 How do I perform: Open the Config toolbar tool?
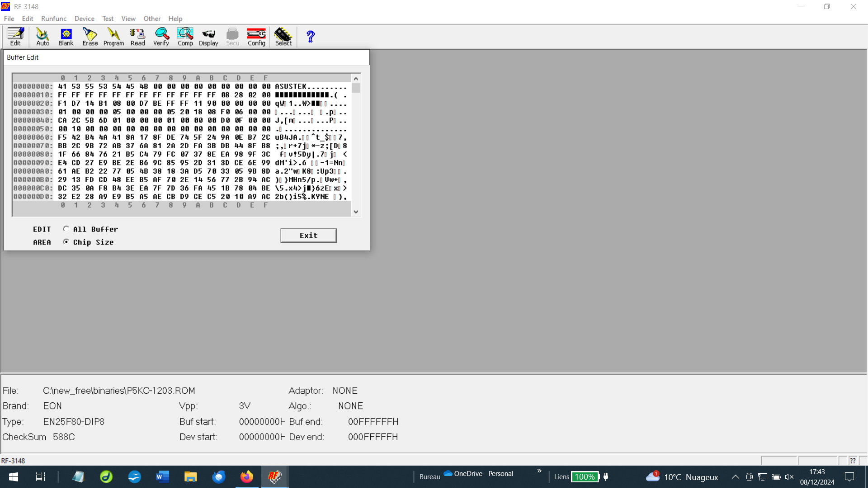tap(256, 37)
